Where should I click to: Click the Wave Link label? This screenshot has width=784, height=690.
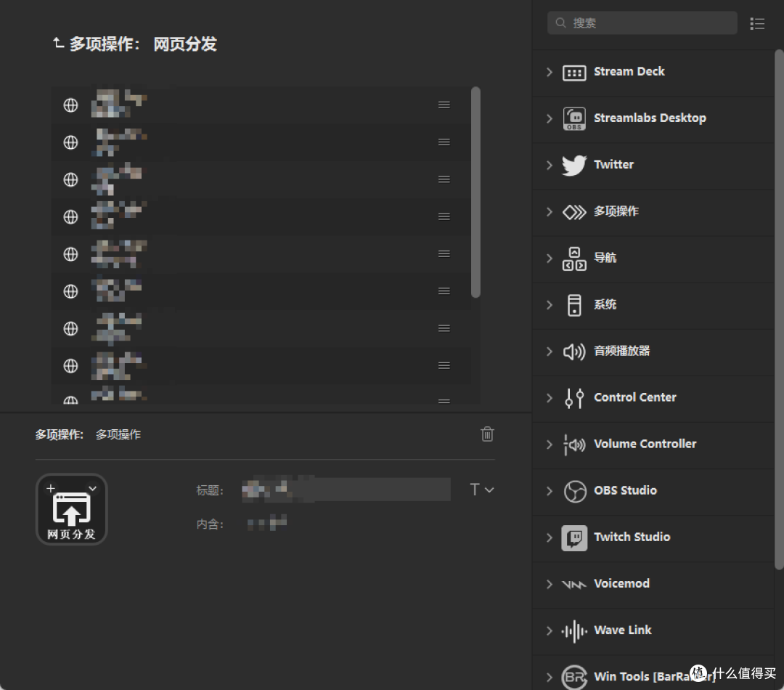click(623, 630)
